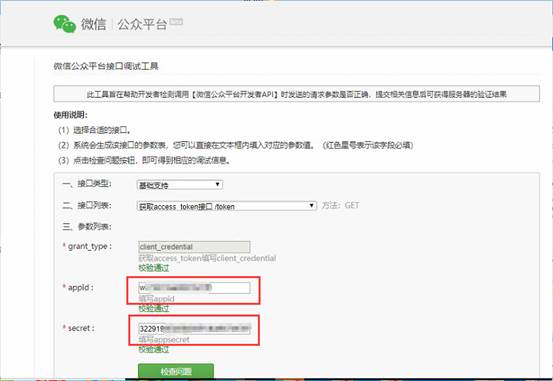553x381 pixels.
Task: Click the tool description banner box
Action: [297, 94]
